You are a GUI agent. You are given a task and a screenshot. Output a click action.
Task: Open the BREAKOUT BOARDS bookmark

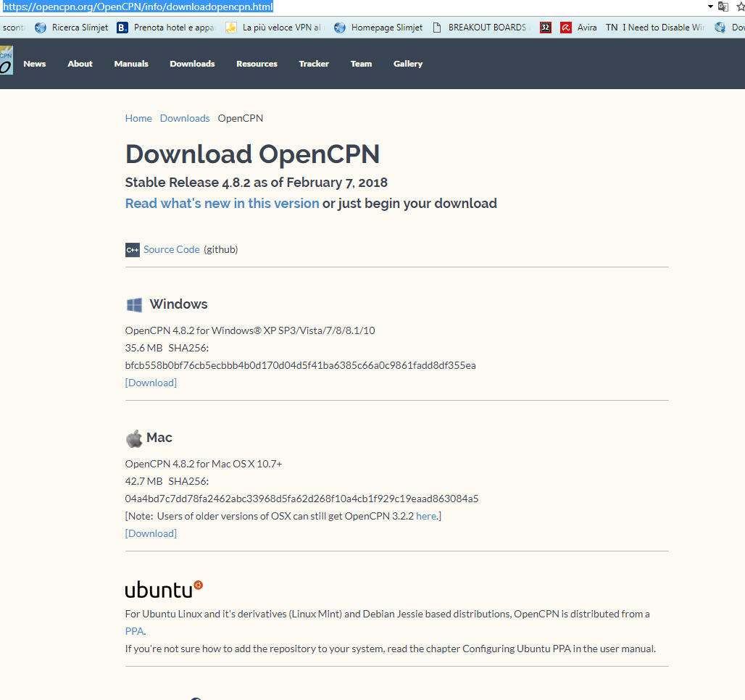tap(480, 28)
